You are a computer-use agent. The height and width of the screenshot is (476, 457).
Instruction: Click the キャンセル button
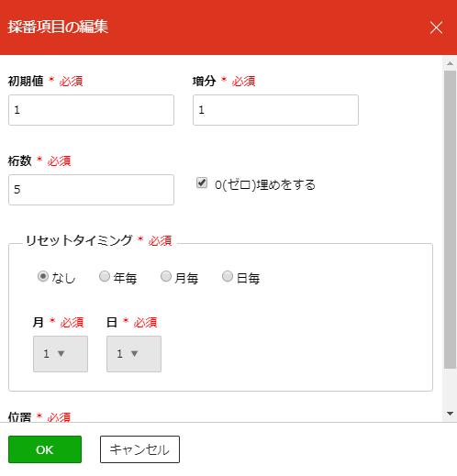[139, 449]
